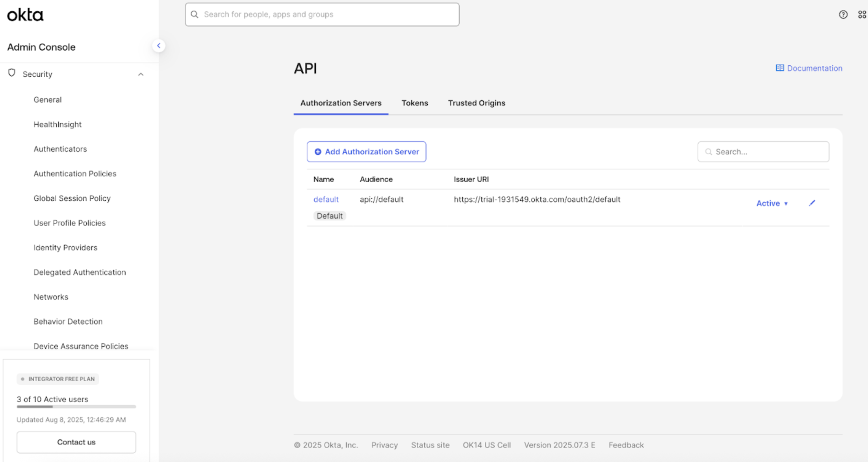Switch to the Trusted Origins tab
Viewport: 868px width, 462px height.
point(477,103)
